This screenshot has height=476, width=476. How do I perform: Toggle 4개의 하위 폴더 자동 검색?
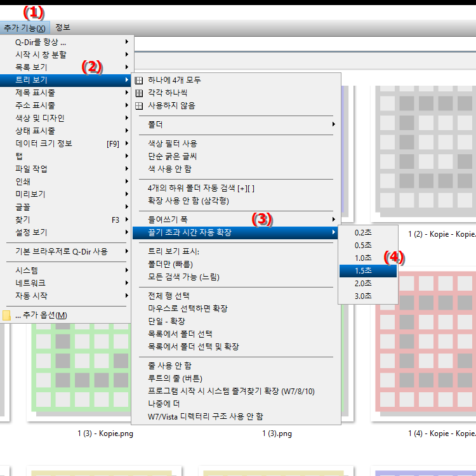point(235,188)
